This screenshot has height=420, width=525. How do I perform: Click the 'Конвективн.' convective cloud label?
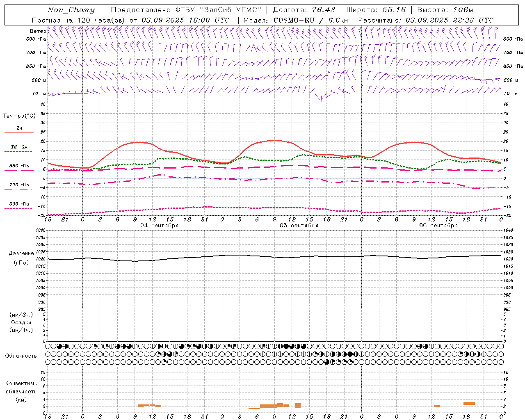coord(21,383)
